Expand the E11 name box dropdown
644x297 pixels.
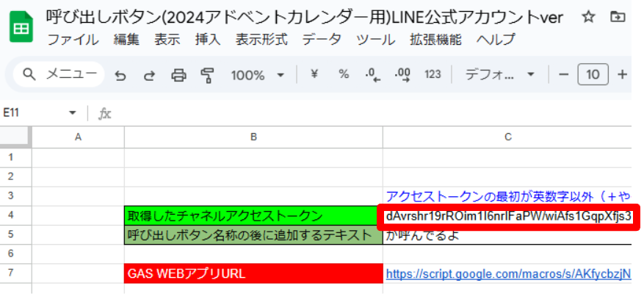[73, 113]
